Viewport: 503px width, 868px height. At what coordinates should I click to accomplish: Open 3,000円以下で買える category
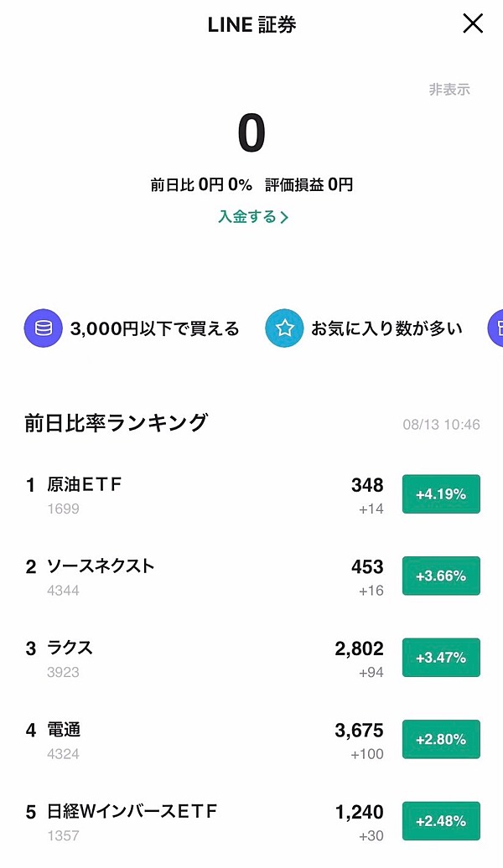(x=155, y=328)
